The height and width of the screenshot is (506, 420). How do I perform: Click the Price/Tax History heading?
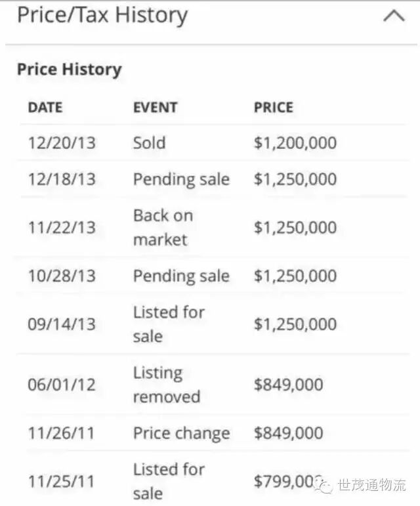pos(102,15)
